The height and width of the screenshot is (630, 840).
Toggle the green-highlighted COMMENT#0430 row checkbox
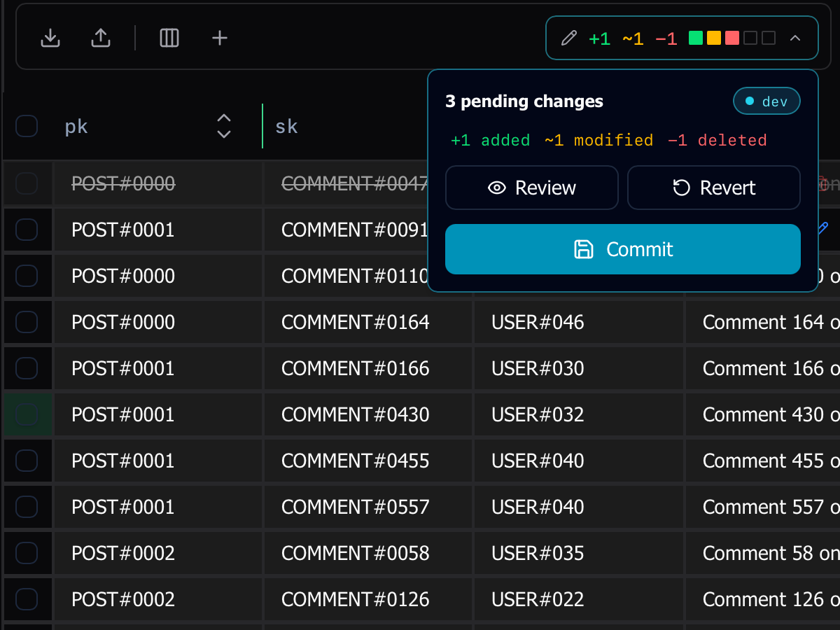[x=27, y=414]
